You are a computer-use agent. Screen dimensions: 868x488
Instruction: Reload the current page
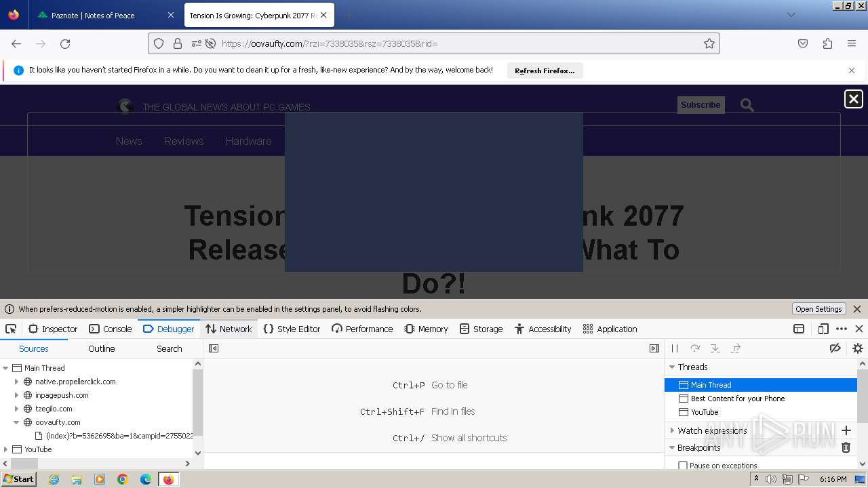65,43
